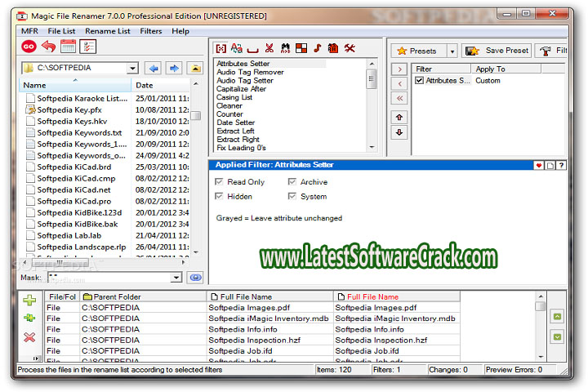Click the red undo arrow icon
The height and width of the screenshot is (392, 588).
[49, 47]
